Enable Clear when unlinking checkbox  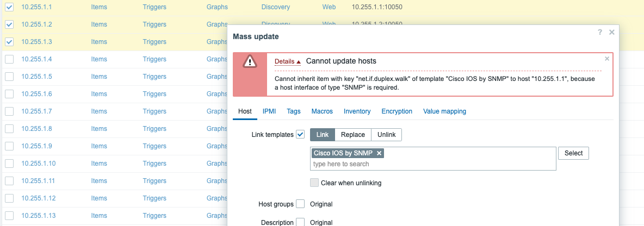[x=314, y=183]
